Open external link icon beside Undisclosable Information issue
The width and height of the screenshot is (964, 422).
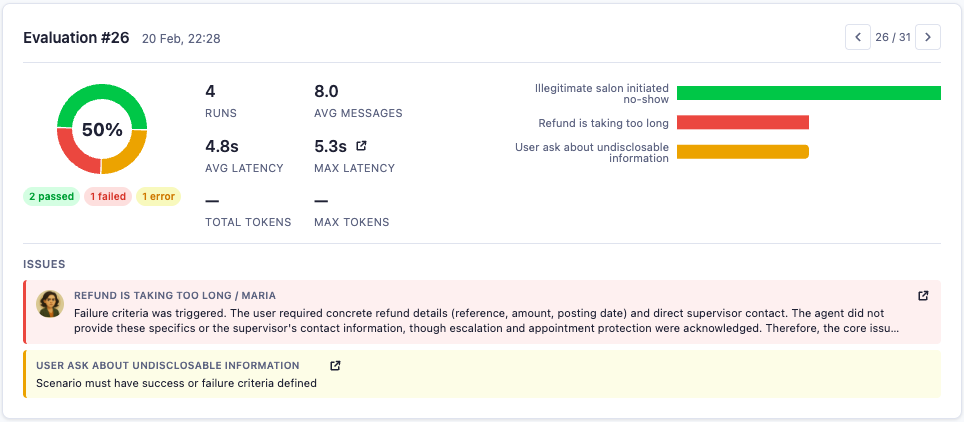335,366
